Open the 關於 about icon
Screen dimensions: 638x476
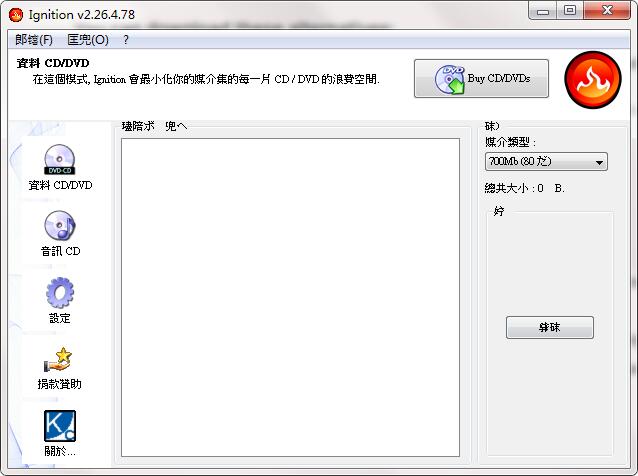pos(60,426)
